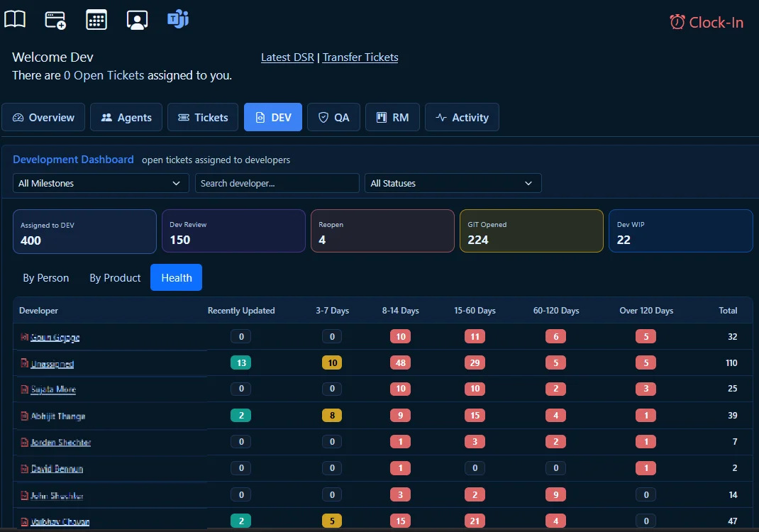This screenshot has width=759, height=532.
Task: Open the book knowledge base icon
Action: [14, 20]
